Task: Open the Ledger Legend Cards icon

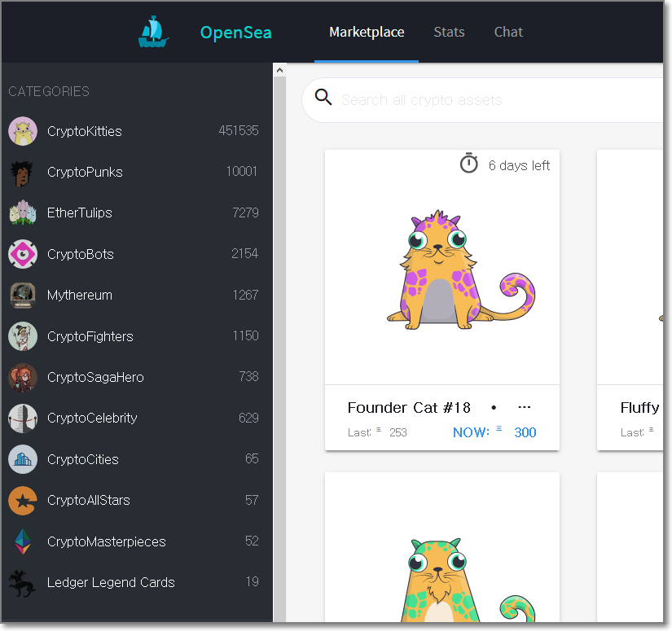Action: pos(23,583)
